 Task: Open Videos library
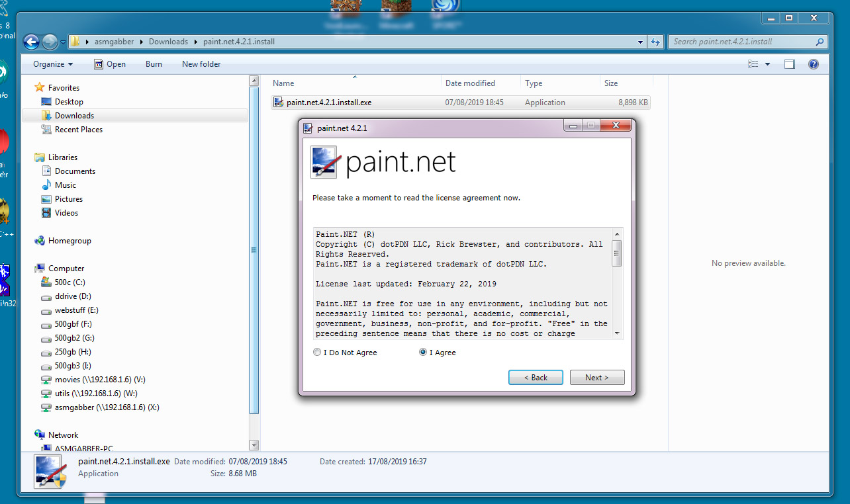(x=66, y=213)
